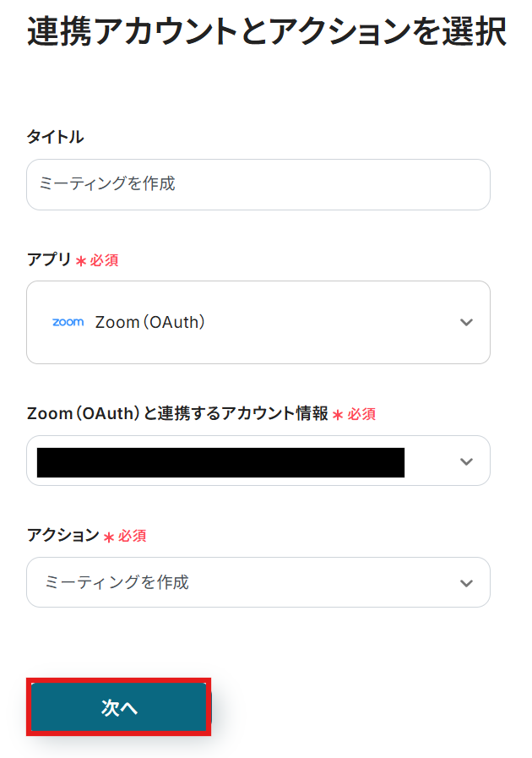Select the Zoom (OAuth) text in app selector
This screenshot has height=758, width=532.
(x=150, y=322)
